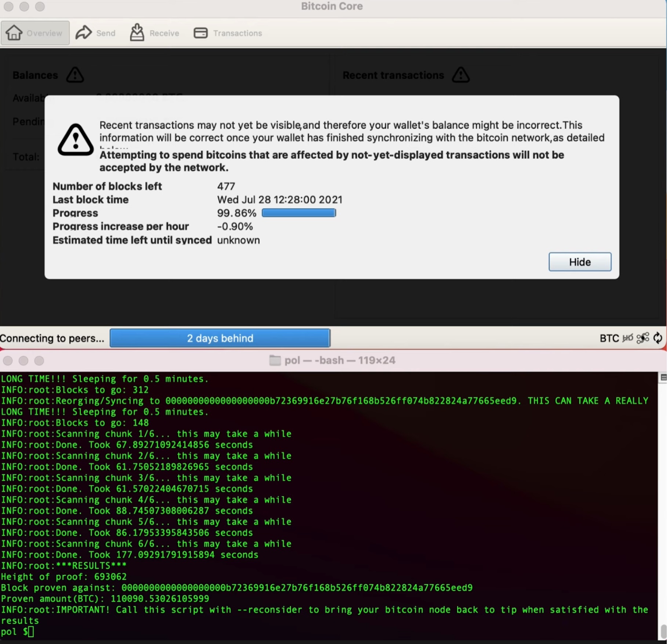Click the network peers connection icon
Viewport: 669px width, 644px height.
click(643, 338)
